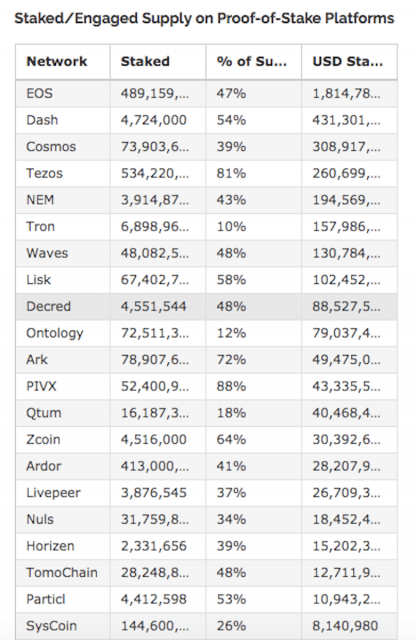Click the PIVX 88% cell
416x640 pixels.
click(x=254, y=386)
